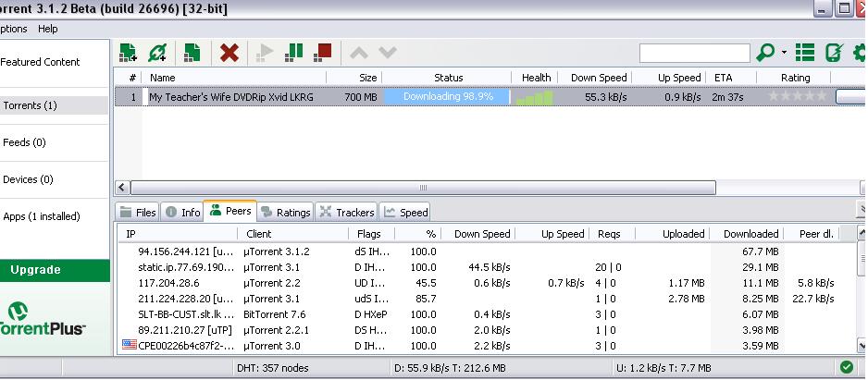
Task: Click the Add Torrent toolbar icon
Action: click(128, 53)
